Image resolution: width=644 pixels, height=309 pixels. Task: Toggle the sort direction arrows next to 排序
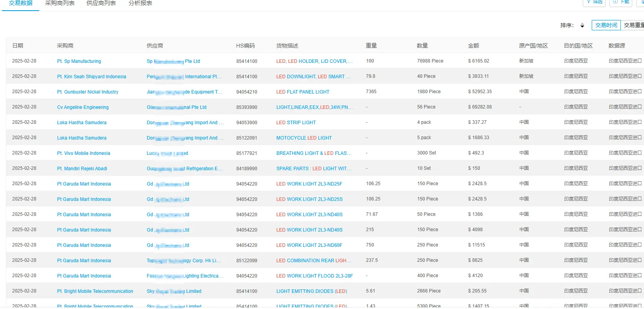tap(582, 26)
